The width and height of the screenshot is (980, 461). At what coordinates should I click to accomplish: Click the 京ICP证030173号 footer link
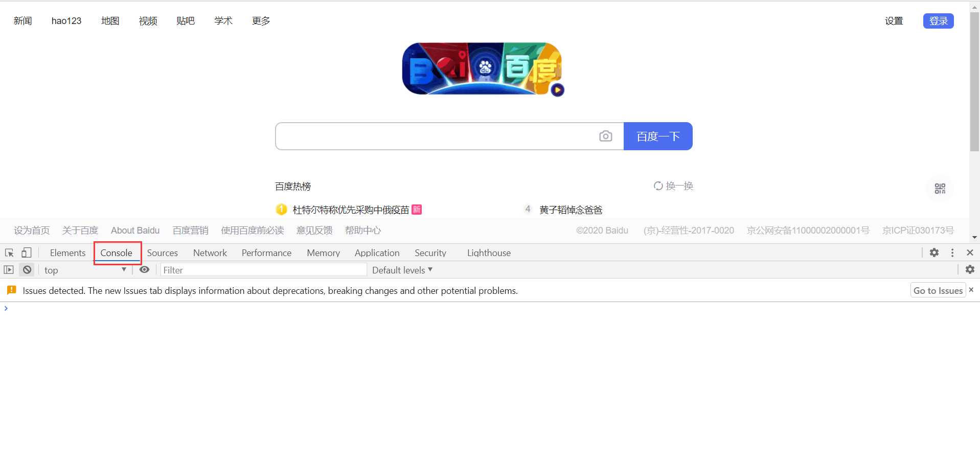918,230
